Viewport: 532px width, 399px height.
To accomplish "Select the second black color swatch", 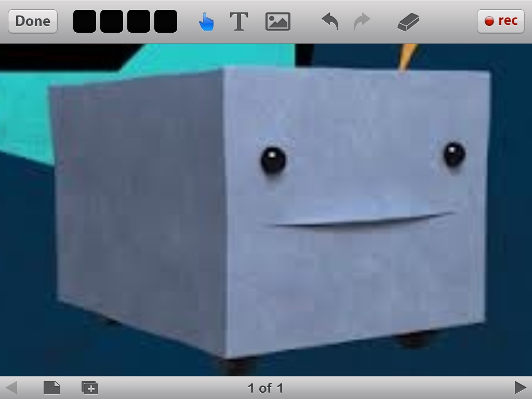I will pyautogui.click(x=112, y=21).
